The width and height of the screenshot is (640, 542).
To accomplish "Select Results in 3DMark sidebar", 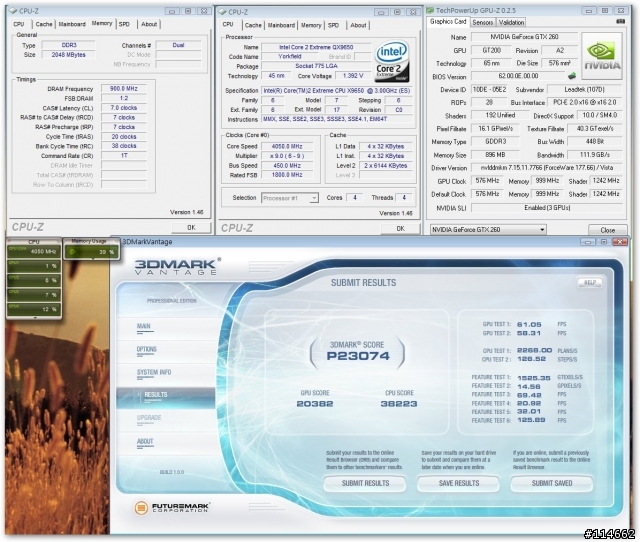I will [x=166, y=398].
